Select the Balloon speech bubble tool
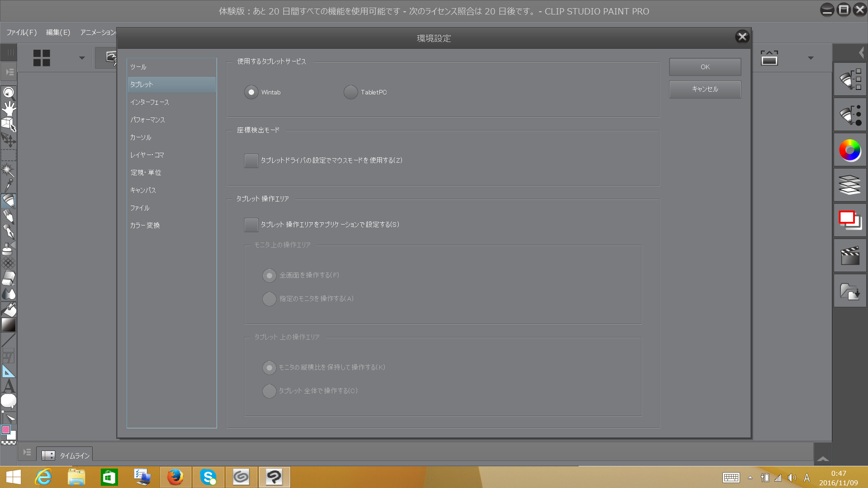Image resolution: width=868 pixels, height=488 pixels. point(9,401)
